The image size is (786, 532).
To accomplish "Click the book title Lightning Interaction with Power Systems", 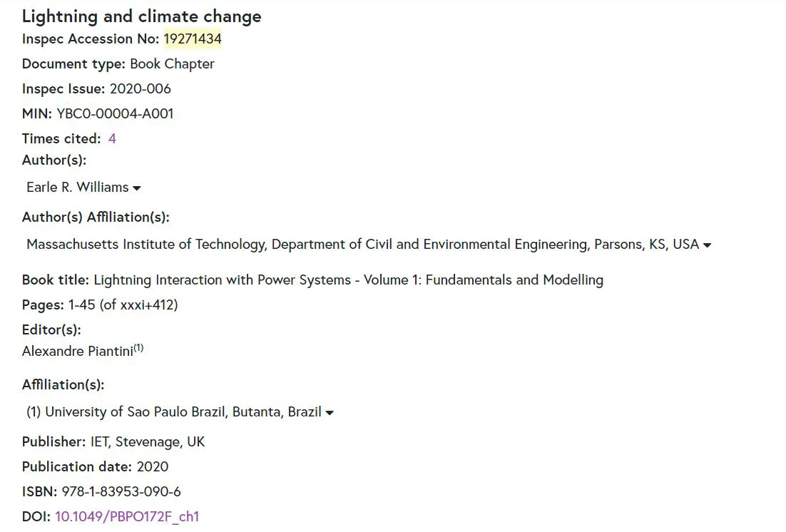I will pyautogui.click(x=348, y=280).
